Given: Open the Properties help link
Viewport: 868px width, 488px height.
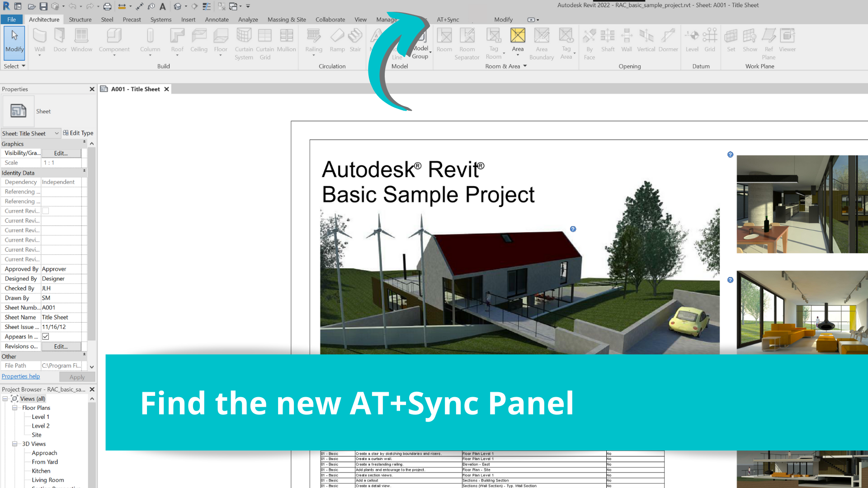Looking at the screenshot, I should click(21, 376).
